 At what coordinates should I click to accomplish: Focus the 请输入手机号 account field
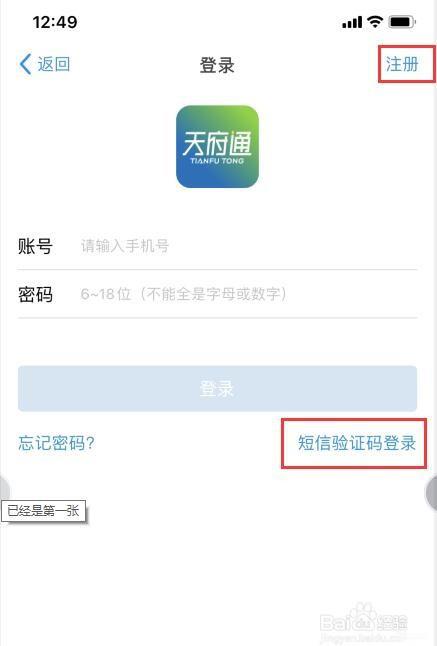pyautogui.click(x=249, y=246)
